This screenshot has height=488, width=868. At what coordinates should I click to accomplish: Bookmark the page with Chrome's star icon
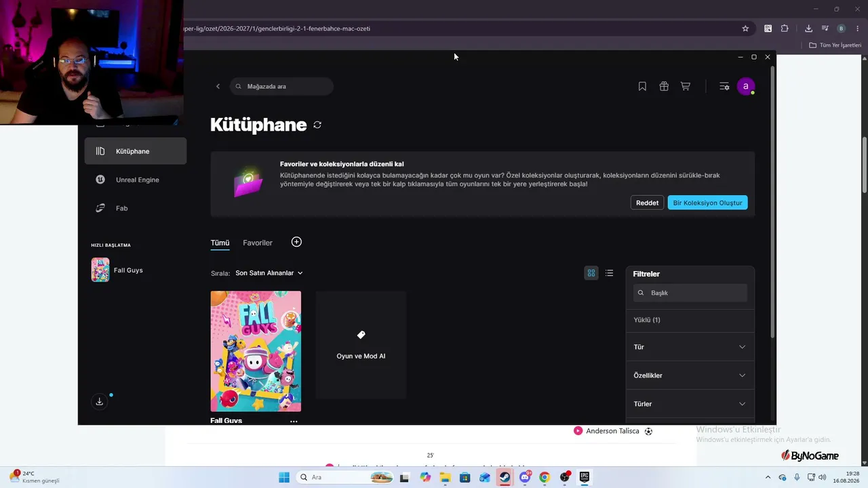pos(745,28)
